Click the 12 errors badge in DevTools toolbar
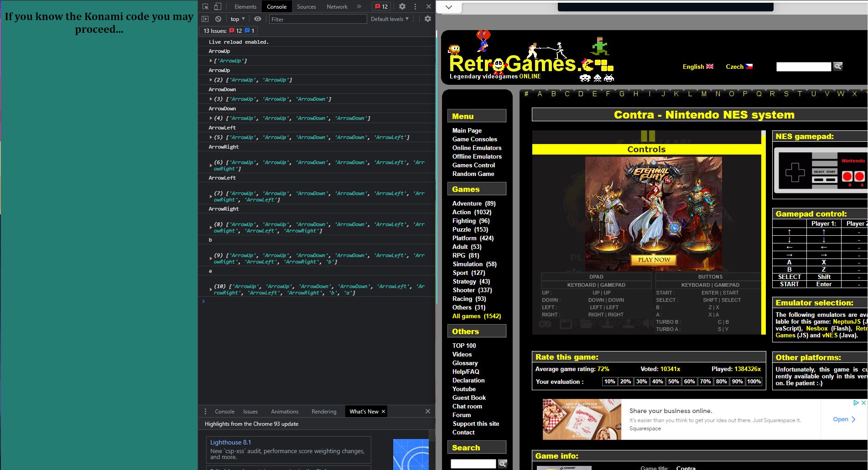 point(381,6)
